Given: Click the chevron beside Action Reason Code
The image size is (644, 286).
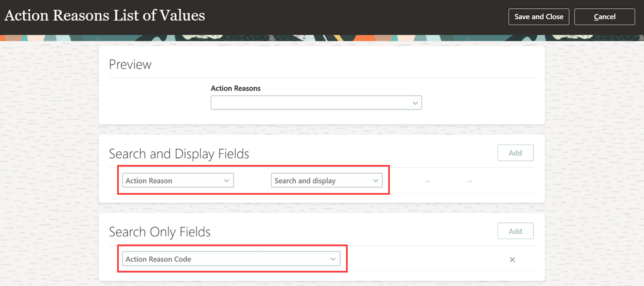Looking at the screenshot, I should [x=333, y=259].
